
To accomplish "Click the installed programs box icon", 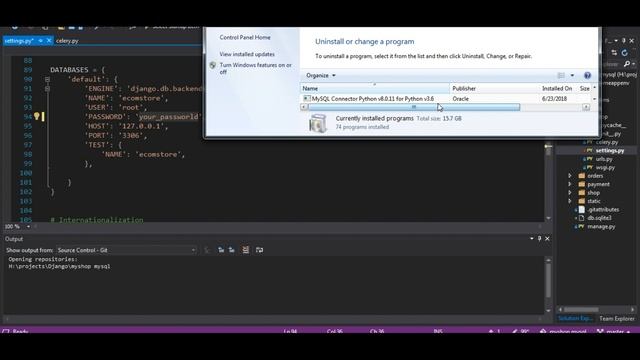I will (318, 123).
